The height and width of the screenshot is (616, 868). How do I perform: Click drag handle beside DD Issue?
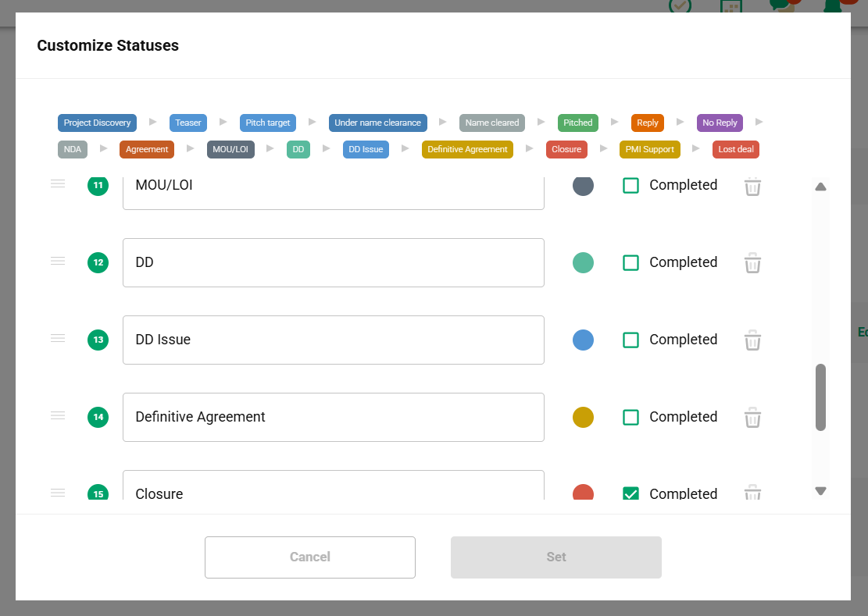point(58,338)
